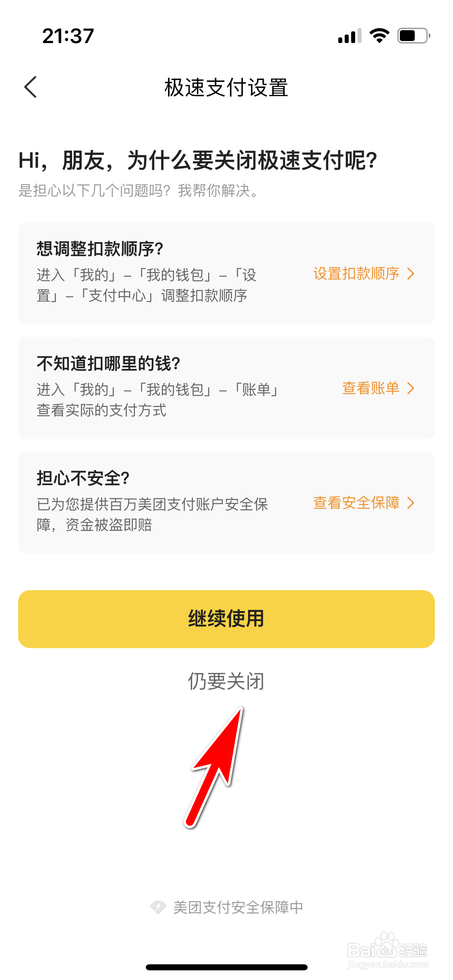Tap the battery status icon
The image size is (453, 980).
[413, 36]
